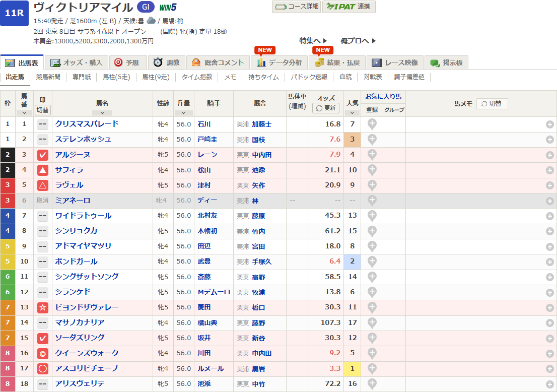Click the 予想 target icon

pyautogui.click(x=118, y=62)
